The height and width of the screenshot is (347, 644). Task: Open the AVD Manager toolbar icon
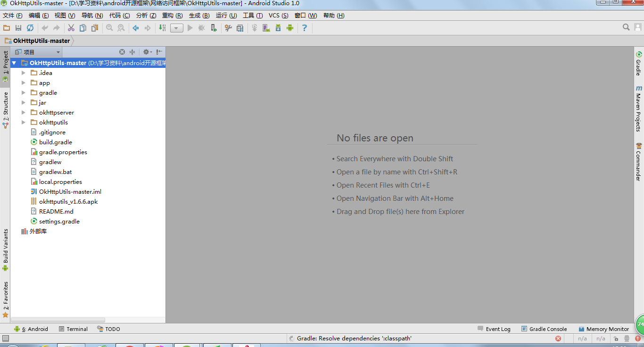[x=266, y=28]
